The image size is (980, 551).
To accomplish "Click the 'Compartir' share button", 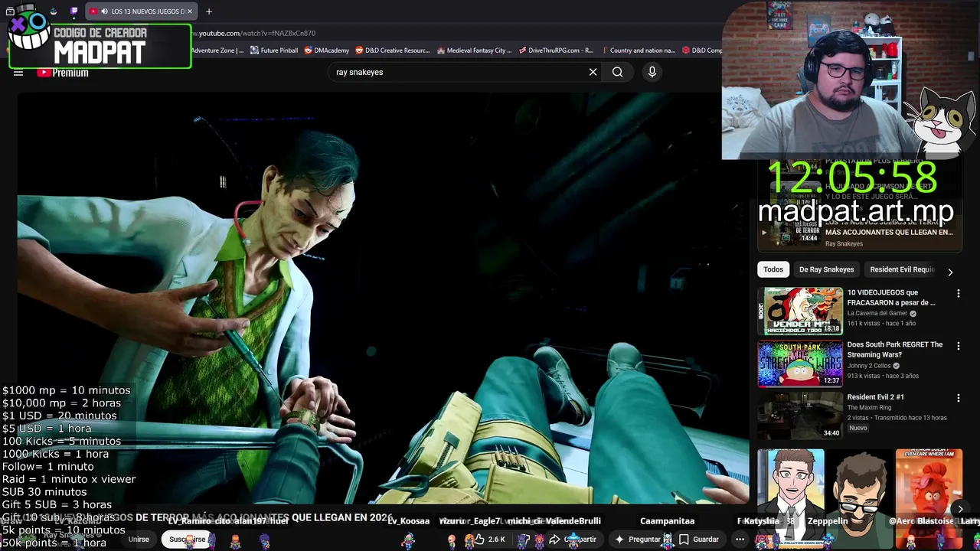I will click(573, 540).
